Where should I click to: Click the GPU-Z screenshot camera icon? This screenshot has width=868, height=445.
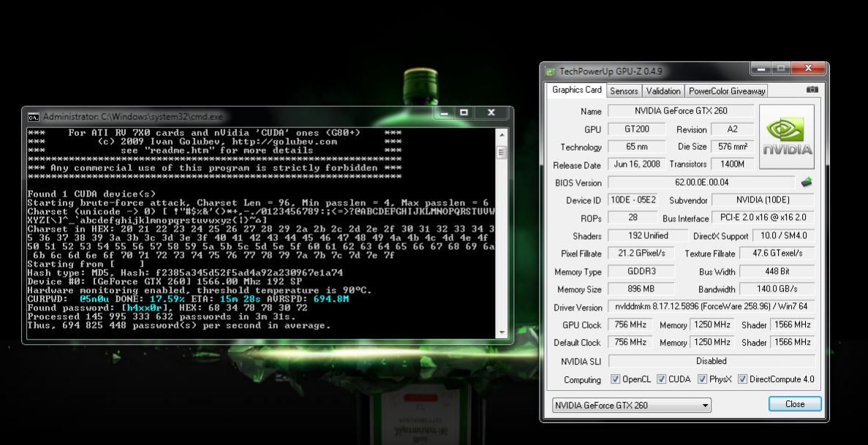(812, 90)
